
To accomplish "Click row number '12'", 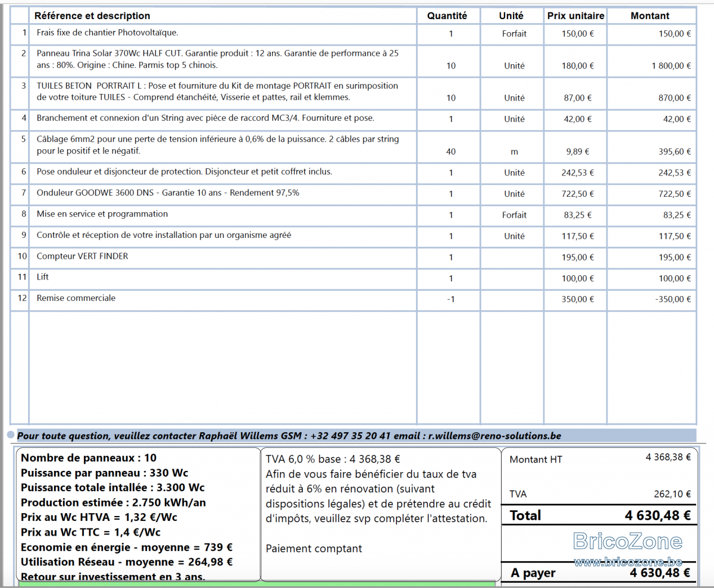I will pos(23,298).
